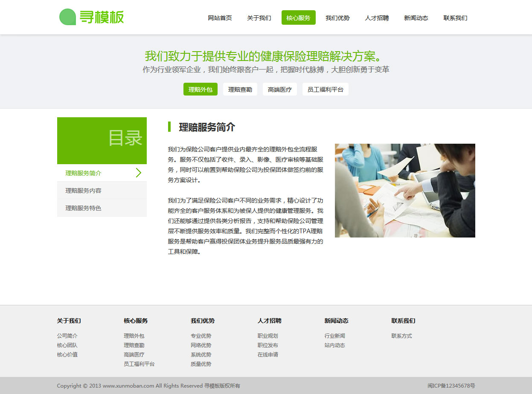
Task: Switch to the 理赔查勘 banner tab
Action: pyautogui.click(x=240, y=90)
